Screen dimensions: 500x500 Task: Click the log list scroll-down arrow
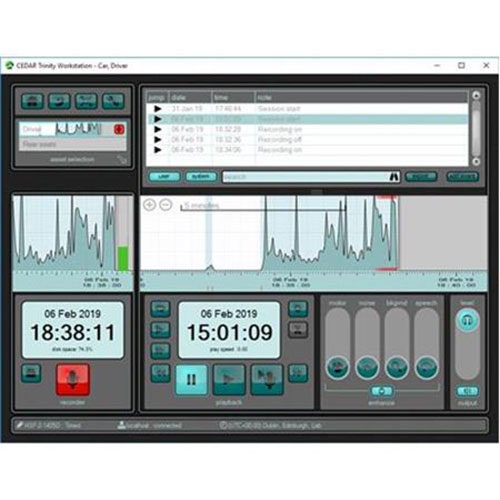point(476,161)
